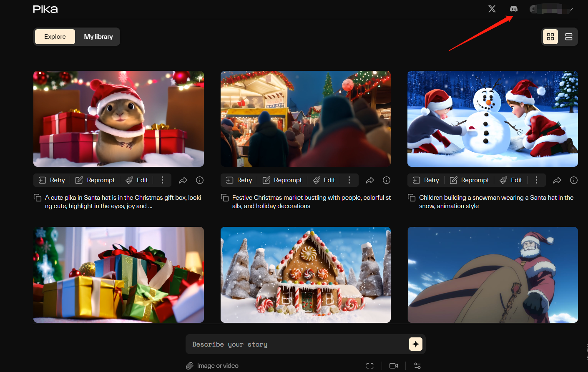Open the X (Twitter) icon

pos(492,9)
